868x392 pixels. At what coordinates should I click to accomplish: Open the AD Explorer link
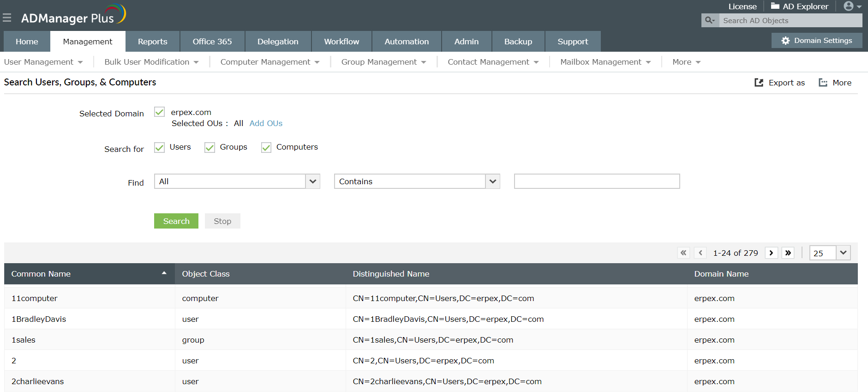(x=805, y=6)
